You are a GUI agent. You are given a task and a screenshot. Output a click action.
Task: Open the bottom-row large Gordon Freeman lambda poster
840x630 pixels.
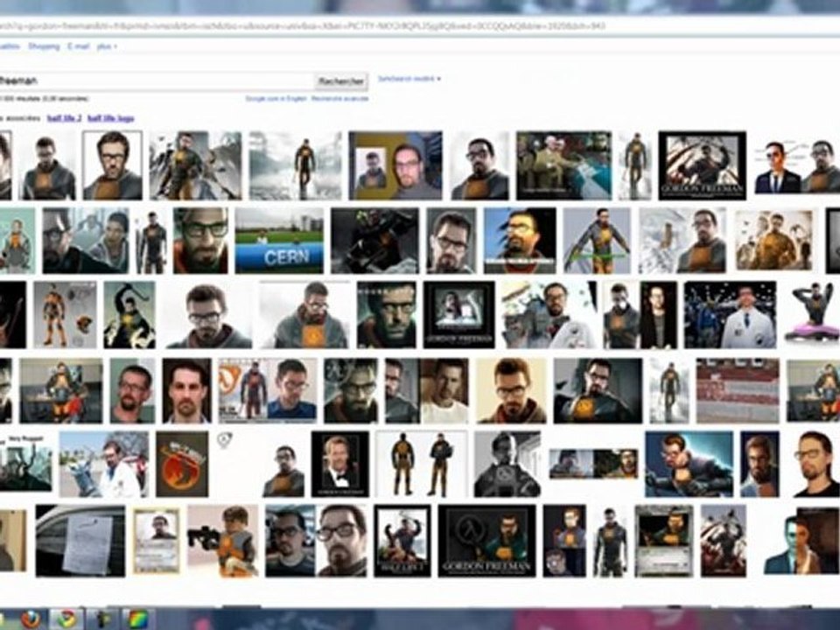click(x=487, y=540)
